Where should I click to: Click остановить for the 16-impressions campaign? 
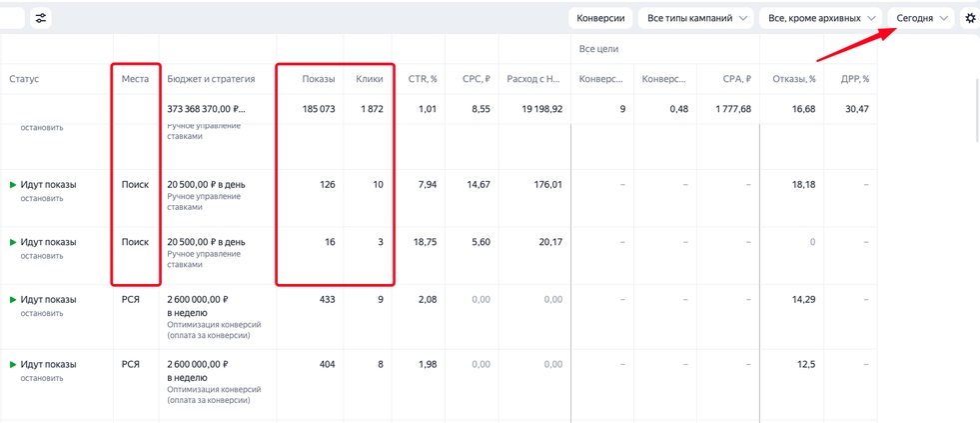click(x=42, y=256)
